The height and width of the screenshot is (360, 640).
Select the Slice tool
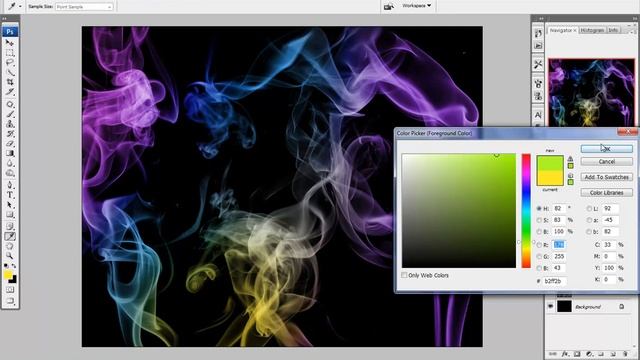tap(10, 92)
